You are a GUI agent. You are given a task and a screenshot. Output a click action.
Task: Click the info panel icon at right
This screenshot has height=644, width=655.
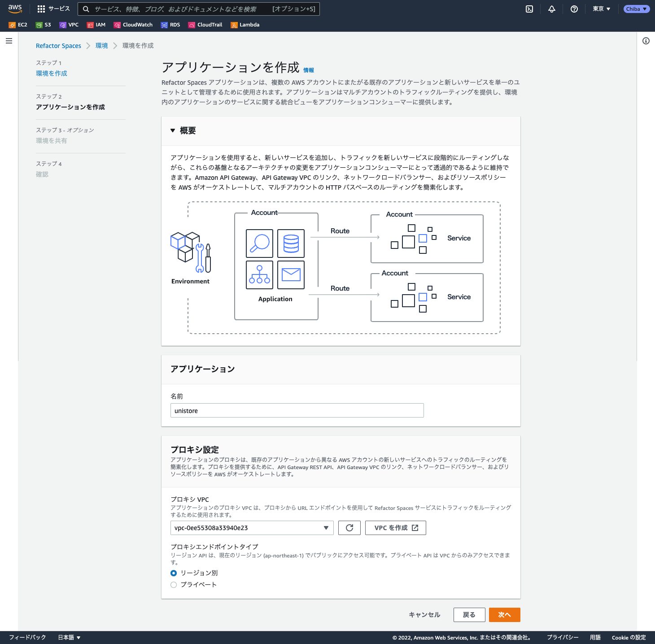click(646, 41)
